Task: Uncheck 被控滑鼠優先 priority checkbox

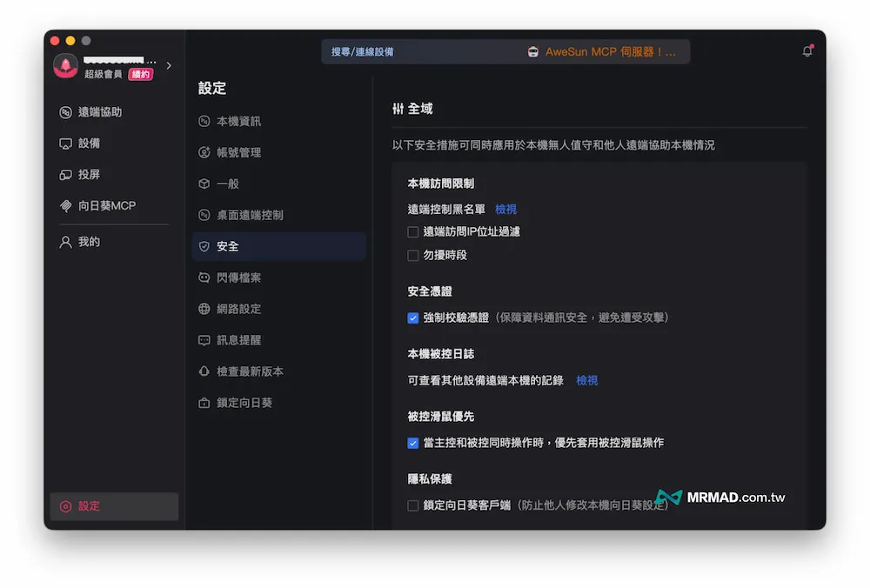Action: coord(412,444)
